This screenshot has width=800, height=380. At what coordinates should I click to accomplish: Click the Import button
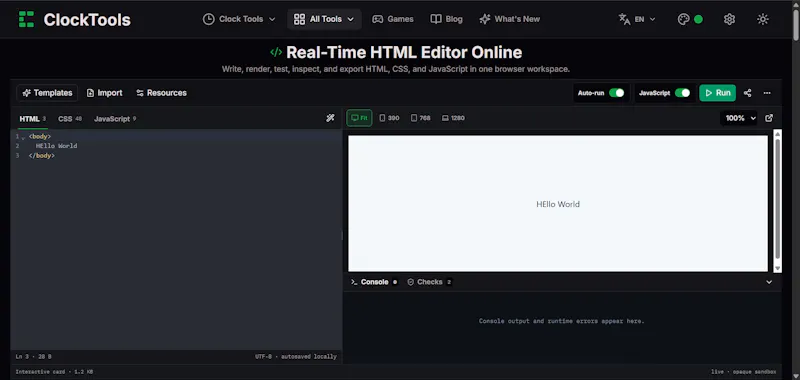click(105, 93)
